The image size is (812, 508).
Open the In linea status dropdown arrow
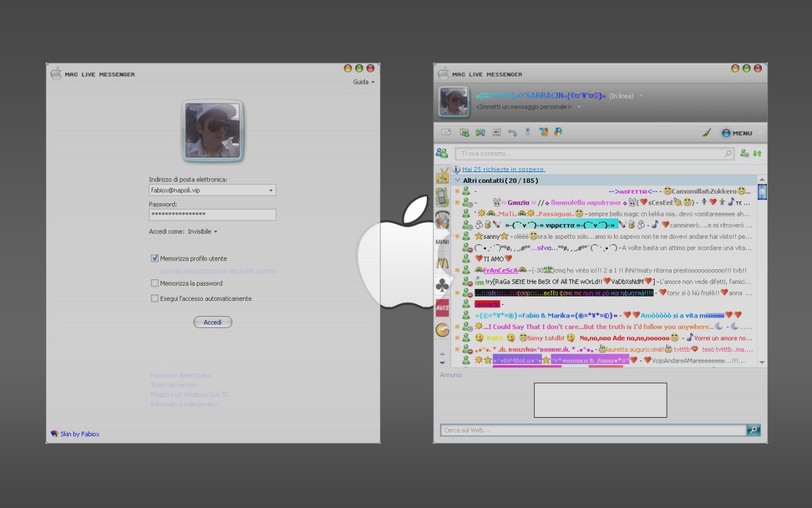tap(641, 97)
